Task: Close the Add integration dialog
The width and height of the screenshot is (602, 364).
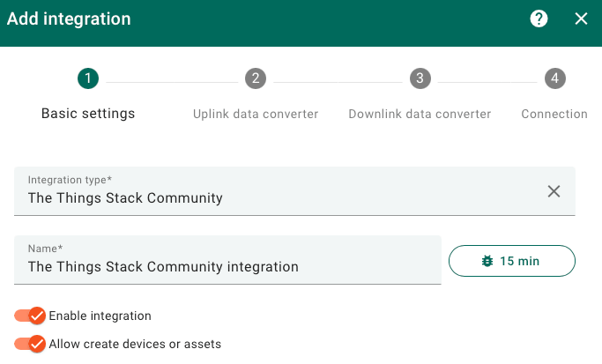Action: 581,19
